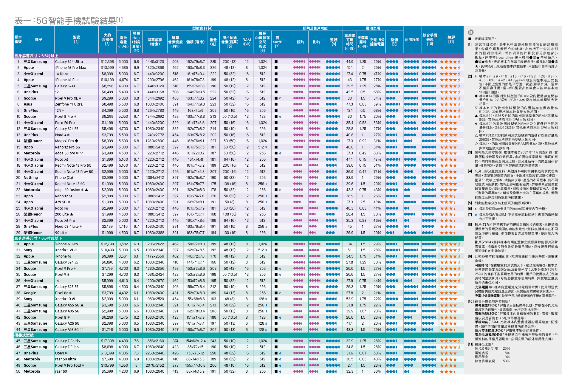576x392 pixels.
Task: Click the hollow triangle beside Xperia 1 VI
Action: coord(76,250)
